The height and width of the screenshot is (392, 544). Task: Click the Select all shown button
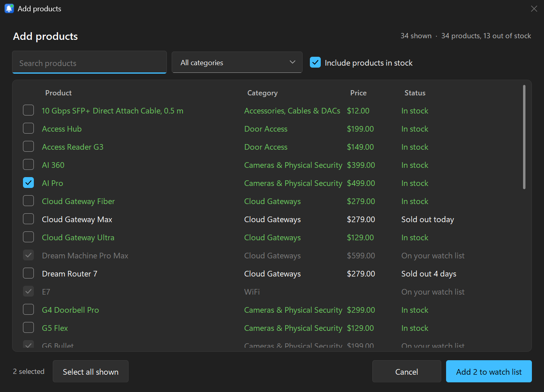[91, 371]
